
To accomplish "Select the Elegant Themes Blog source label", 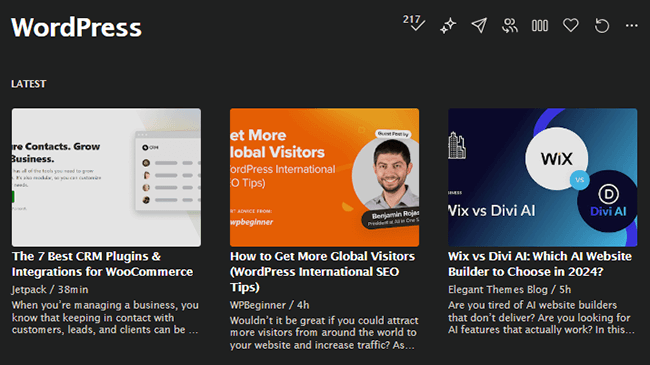I will (498, 290).
